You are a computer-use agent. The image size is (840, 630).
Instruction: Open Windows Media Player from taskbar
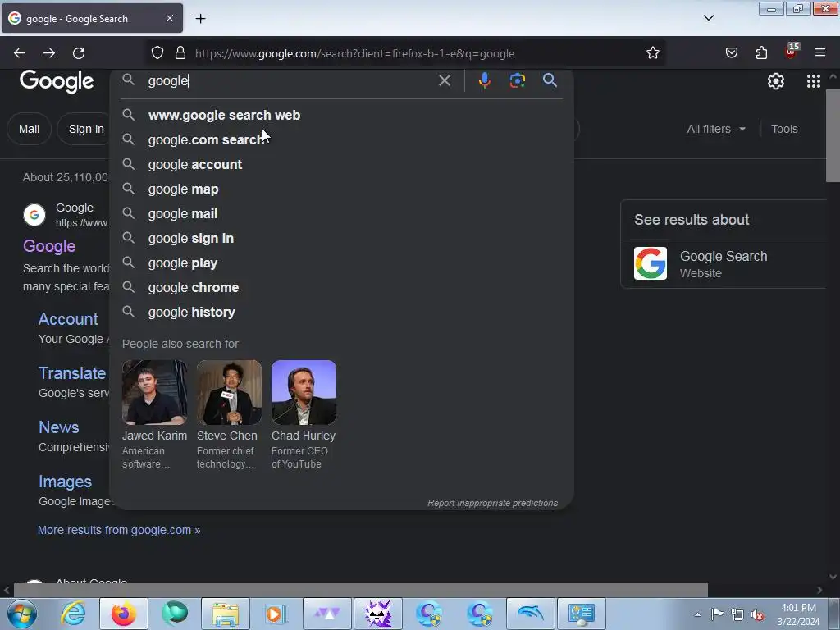pyautogui.click(x=276, y=614)
